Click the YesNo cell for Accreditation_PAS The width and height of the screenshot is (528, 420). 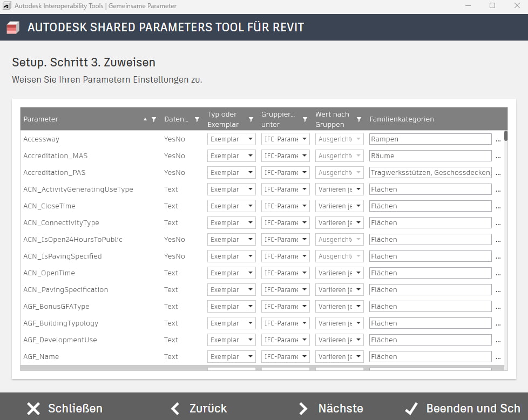coord(174,173)
